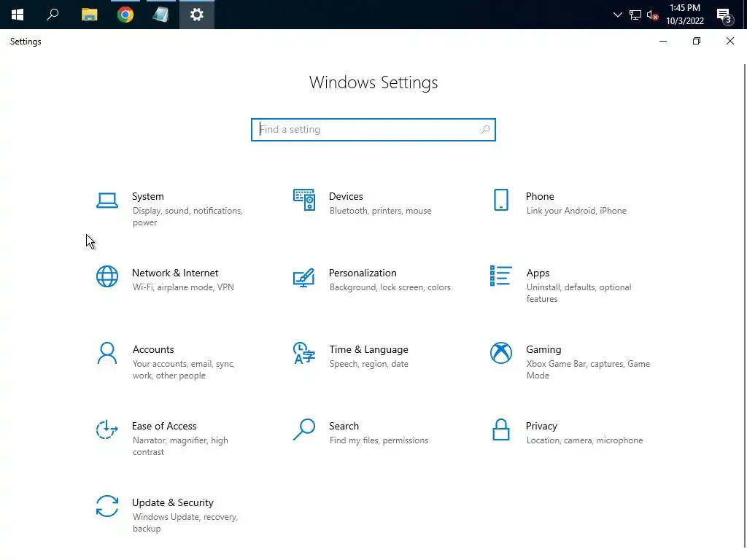Open taskbar search magnifier
Viewport: 747px width, 560px height.
(53, 15)
